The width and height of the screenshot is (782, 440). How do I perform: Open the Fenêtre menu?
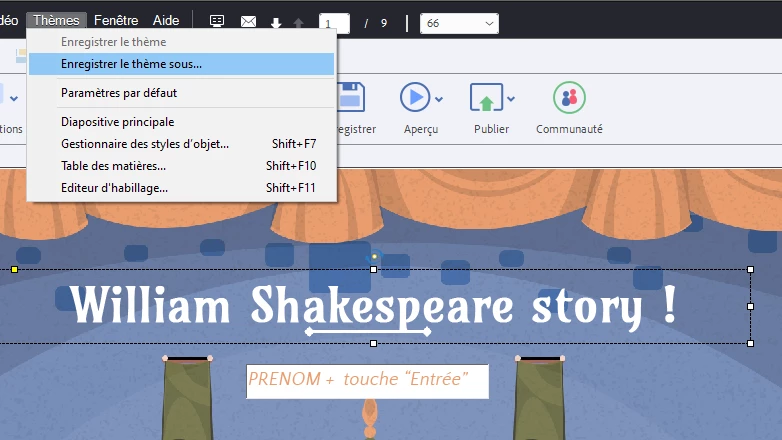click(116, 20)
